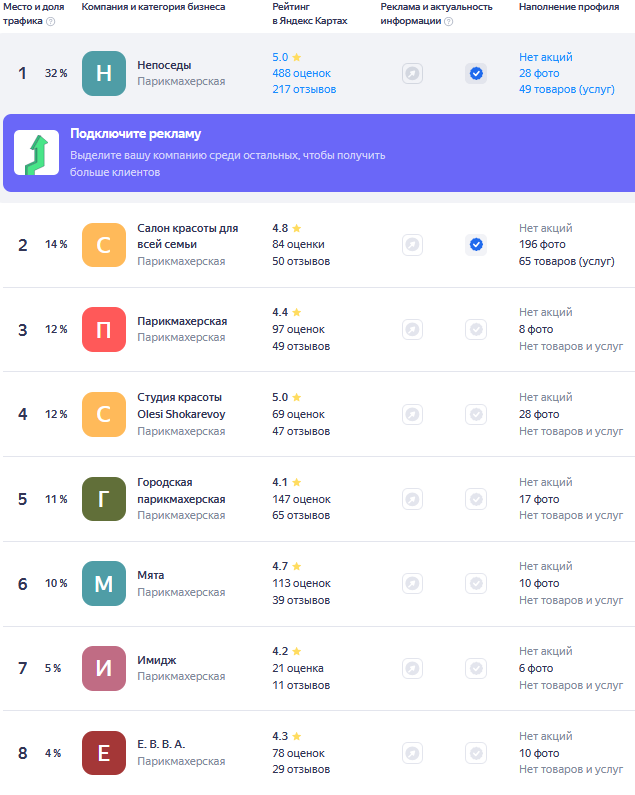Screen dimensions: 635x795
Task: Click the grey verification badge for Городская парикмахерская
Action: (x=476, y=499)
